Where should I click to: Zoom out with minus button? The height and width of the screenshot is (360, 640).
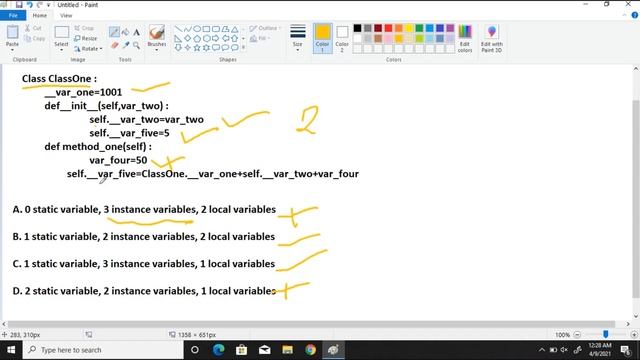(x=577, y=335)
